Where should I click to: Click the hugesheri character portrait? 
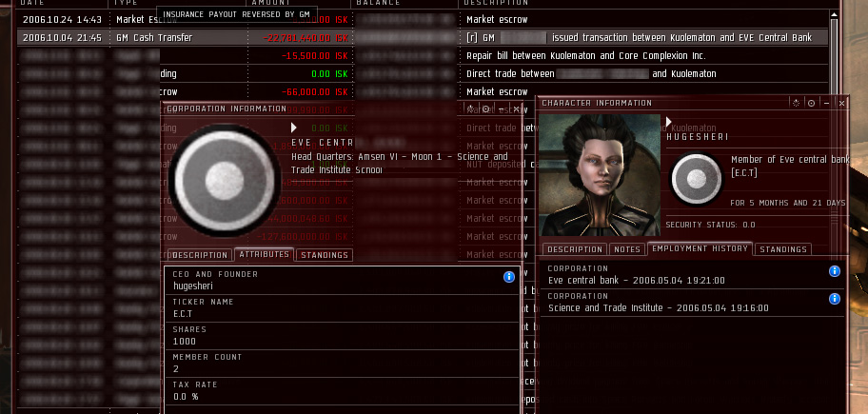coord(599,175)
